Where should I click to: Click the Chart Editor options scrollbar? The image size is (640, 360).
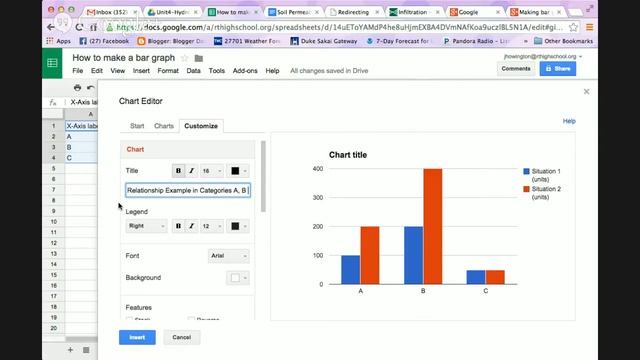click(x=263, y=176)
